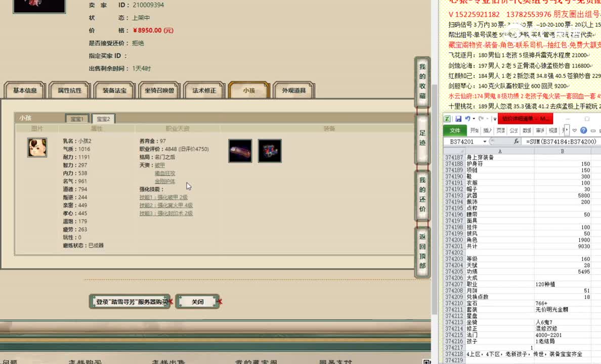Save the Excel workbook

point(458,118)
